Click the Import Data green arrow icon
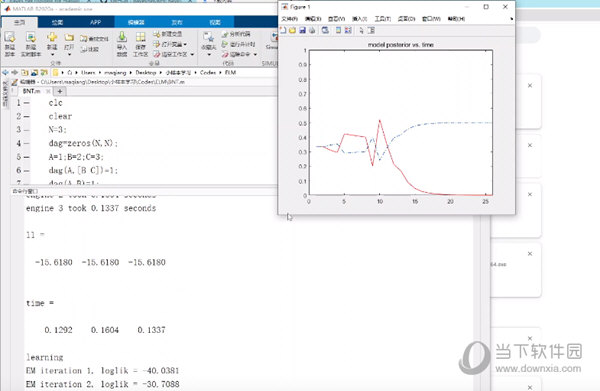This screenshot has width=600, height=391. (122, 37)
